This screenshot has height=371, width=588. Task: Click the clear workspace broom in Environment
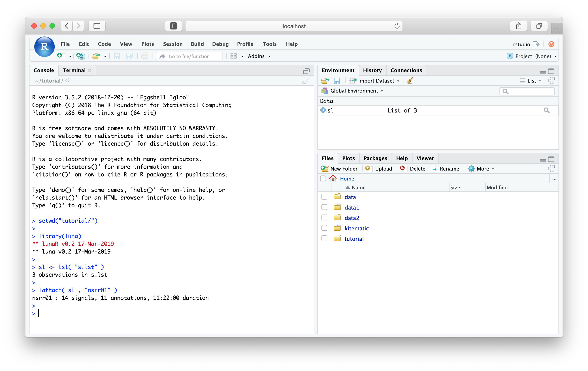410,81
